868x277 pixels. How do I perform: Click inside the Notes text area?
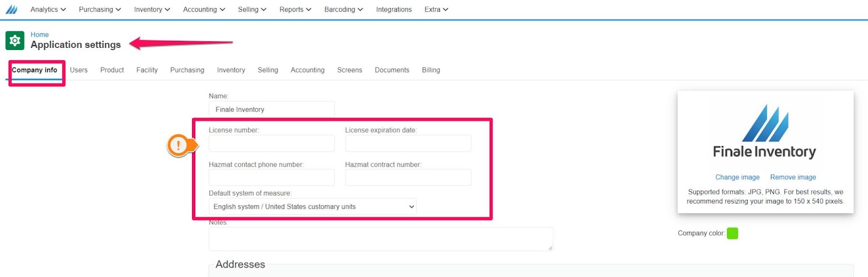pyautogui.click(x=381, y=239)
